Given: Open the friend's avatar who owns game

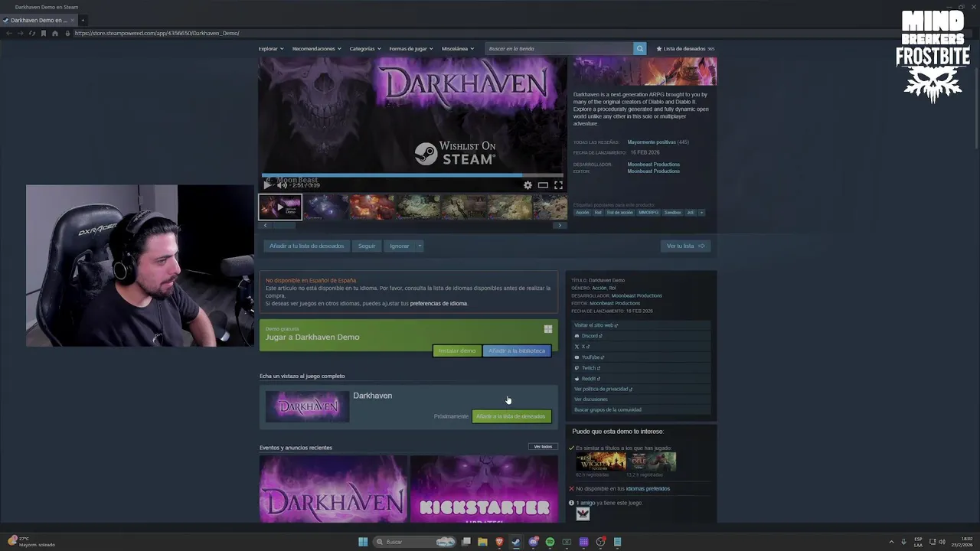Looking at the screenshot, I should coord(583,514).
